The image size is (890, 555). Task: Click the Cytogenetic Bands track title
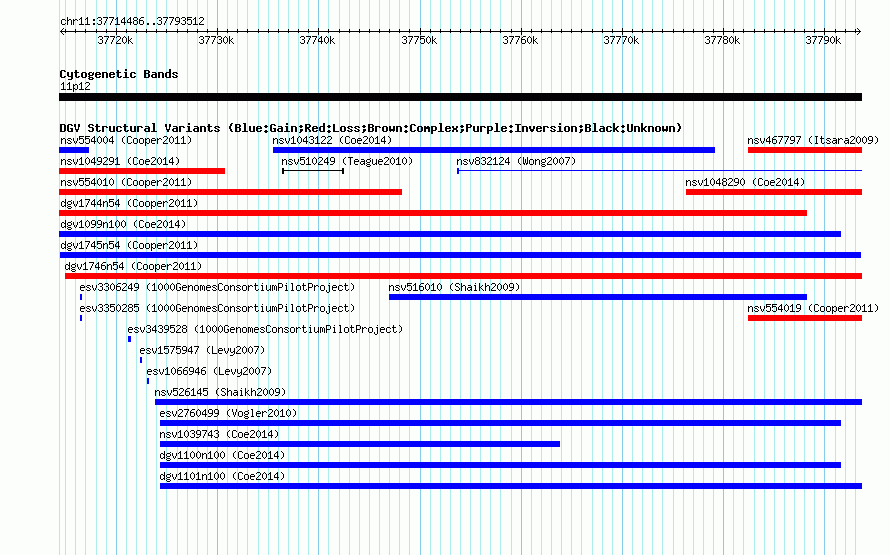pyautogui.click(x=119, y=74)
